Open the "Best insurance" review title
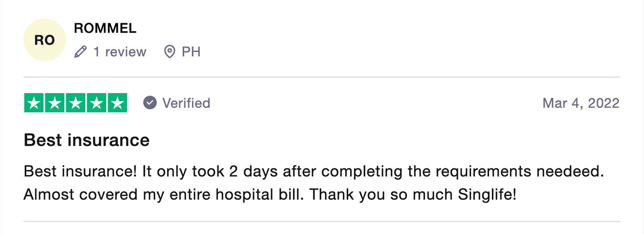Viewport: 644px width, 234px height. coord(86,140)
